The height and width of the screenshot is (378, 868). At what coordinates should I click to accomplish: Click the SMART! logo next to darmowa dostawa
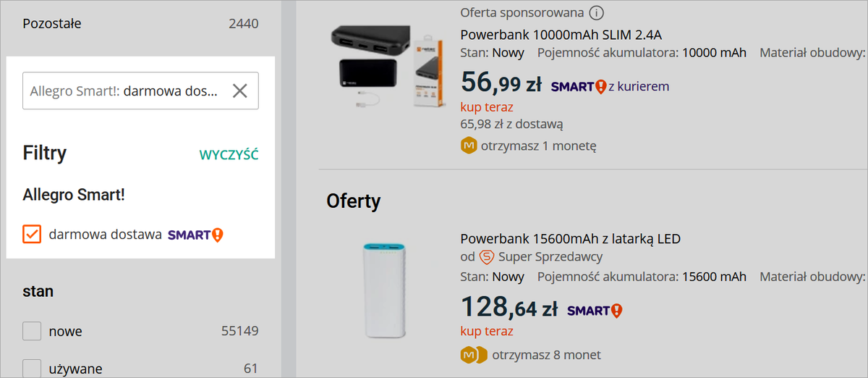(195, 235)
